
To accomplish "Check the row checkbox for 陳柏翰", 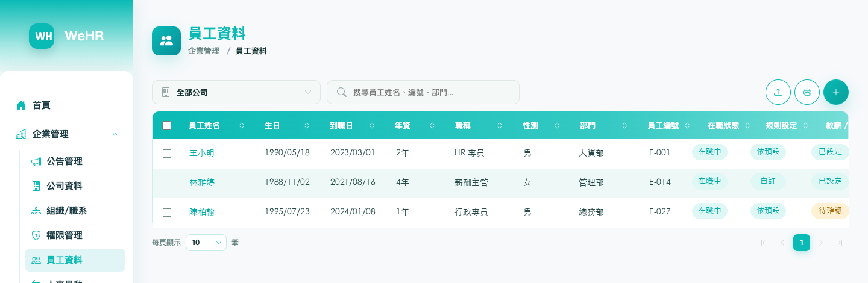I will coord(167,212).
